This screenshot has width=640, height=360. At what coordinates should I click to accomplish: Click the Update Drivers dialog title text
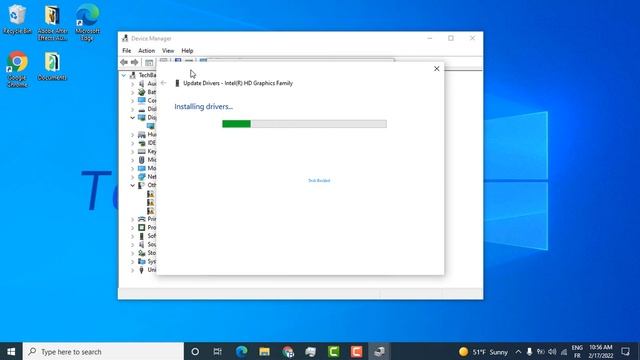(x=238, y=83)
